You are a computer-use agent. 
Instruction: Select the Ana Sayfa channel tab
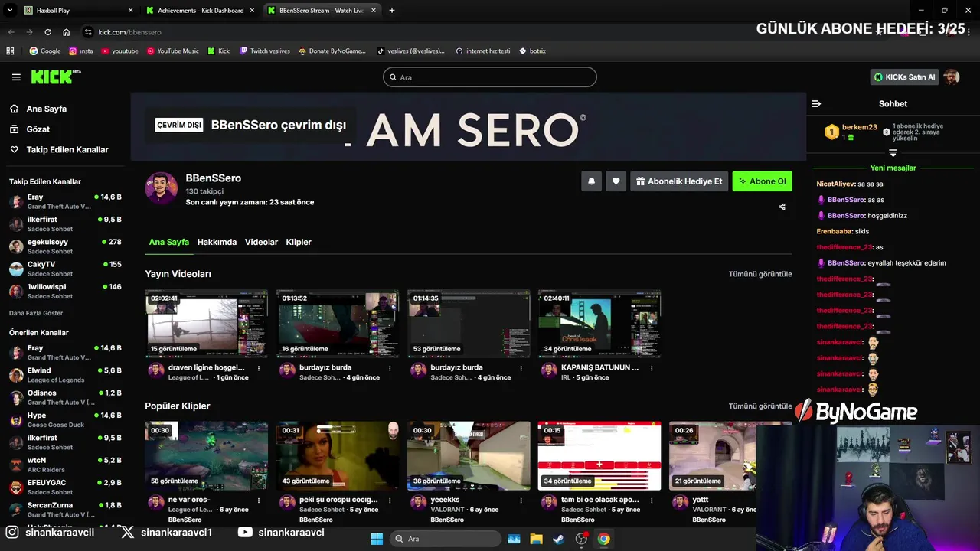168,242
